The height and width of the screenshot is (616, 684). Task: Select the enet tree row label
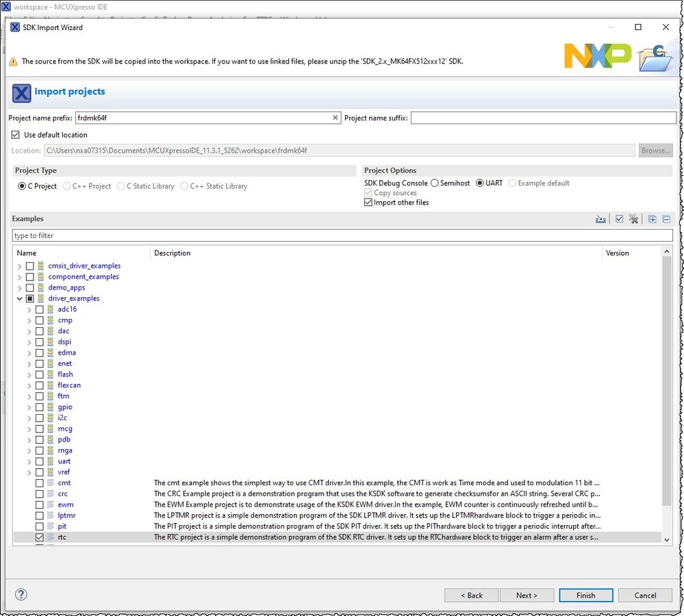[x=64, y=363]
